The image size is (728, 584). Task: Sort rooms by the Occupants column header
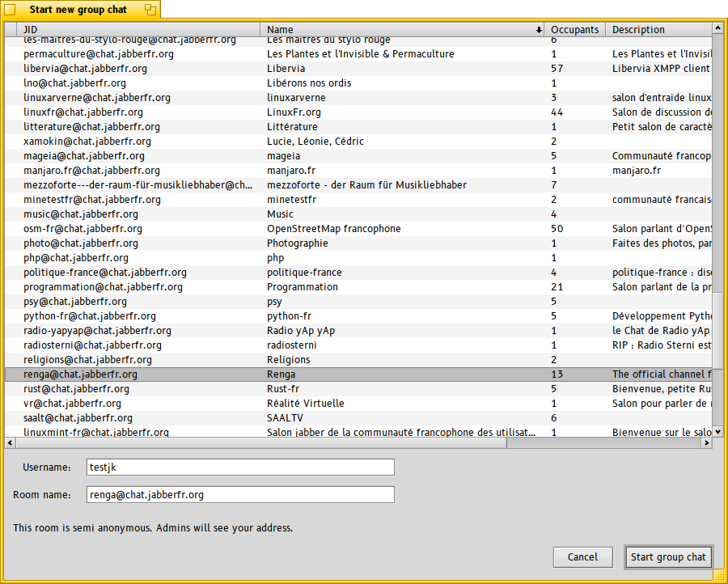click(574, 30)
